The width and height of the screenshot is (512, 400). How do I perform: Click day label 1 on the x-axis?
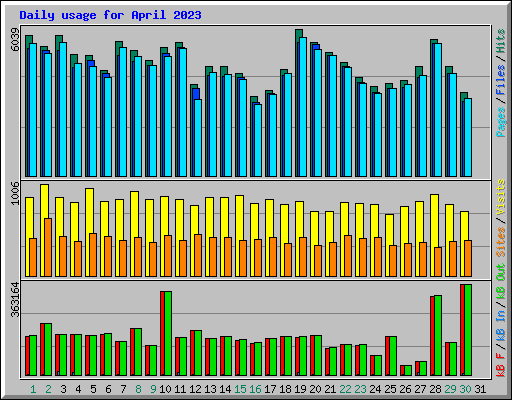[x=33, y=389]
